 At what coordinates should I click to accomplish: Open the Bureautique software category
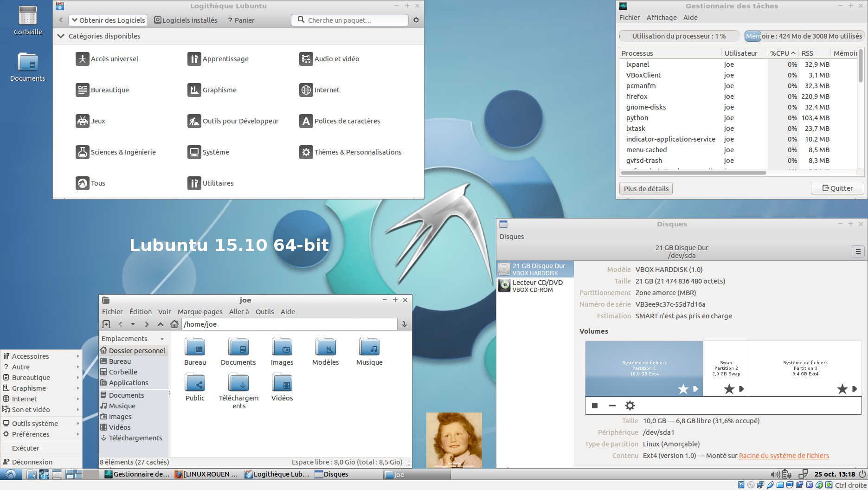(103, 90)
